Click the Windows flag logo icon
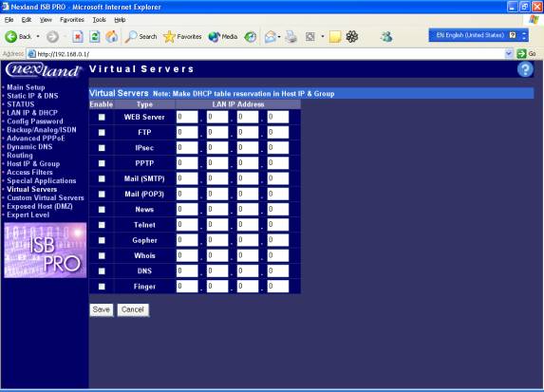Viewport: 544px width, 392px height. (x=534, y=19)
